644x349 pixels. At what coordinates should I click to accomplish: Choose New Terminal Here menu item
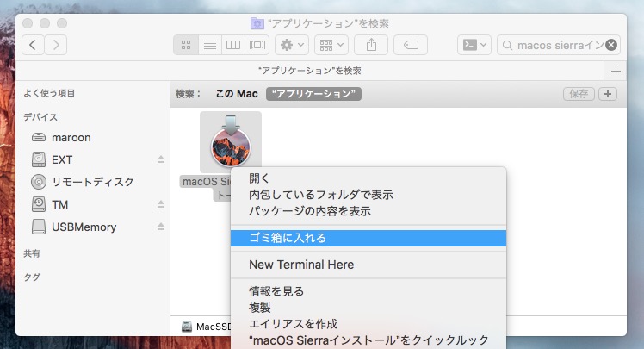[x=301, y=265]
